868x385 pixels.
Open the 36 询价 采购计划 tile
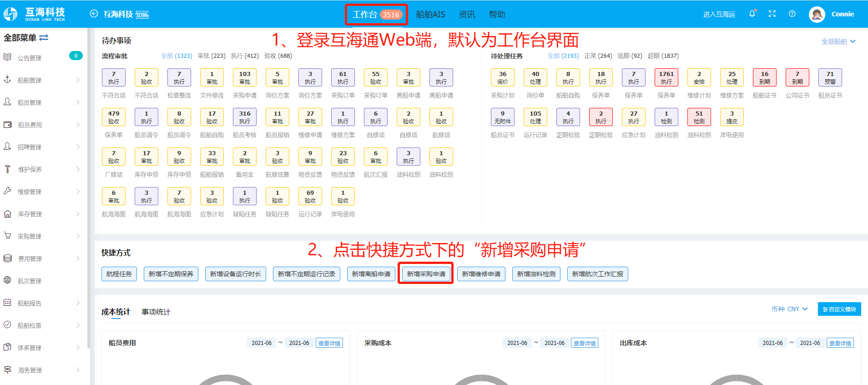[x=503, y=77]
